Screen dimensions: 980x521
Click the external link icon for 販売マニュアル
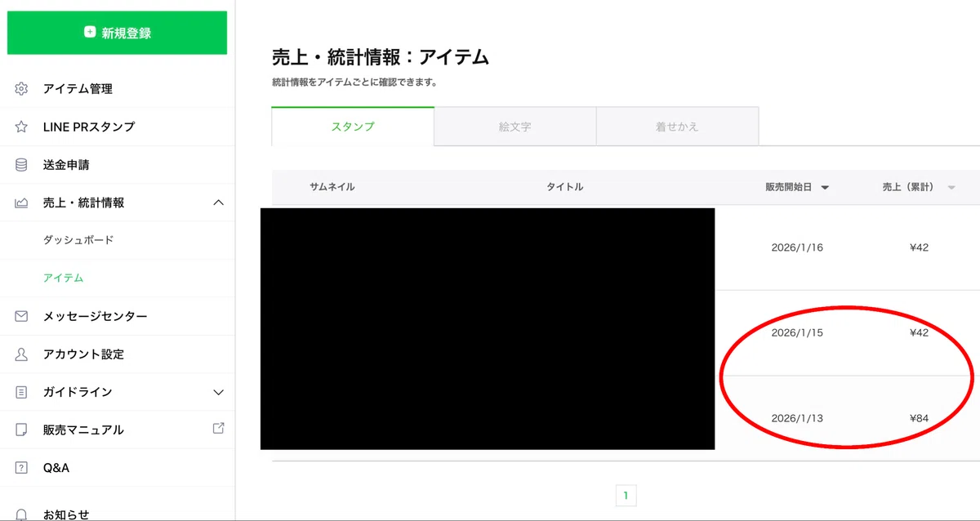point(218,428)
